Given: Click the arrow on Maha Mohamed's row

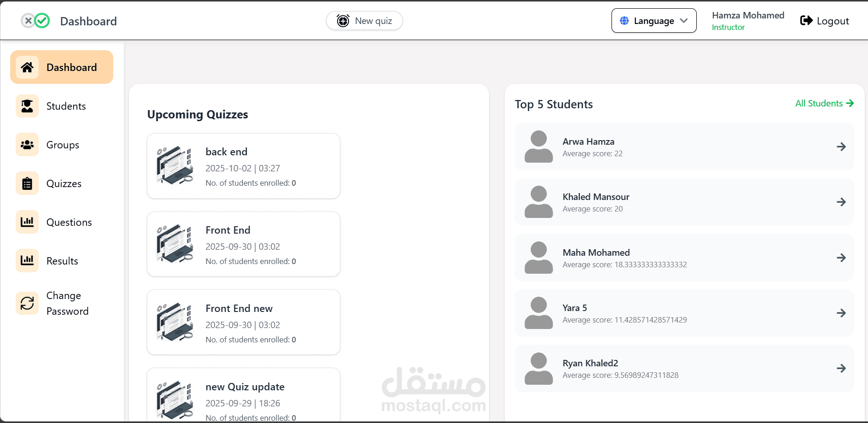Looking at the screenshot, I should click(841, 258).
